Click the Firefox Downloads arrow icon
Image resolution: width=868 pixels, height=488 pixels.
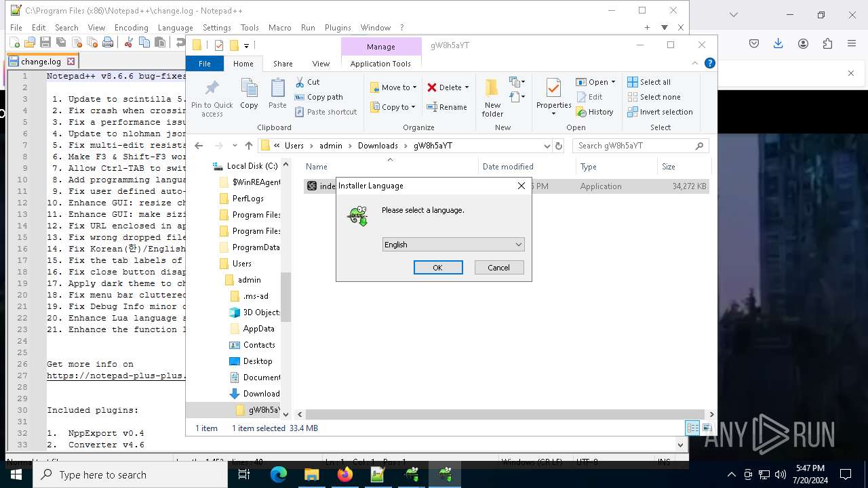(x=778, y=43)
